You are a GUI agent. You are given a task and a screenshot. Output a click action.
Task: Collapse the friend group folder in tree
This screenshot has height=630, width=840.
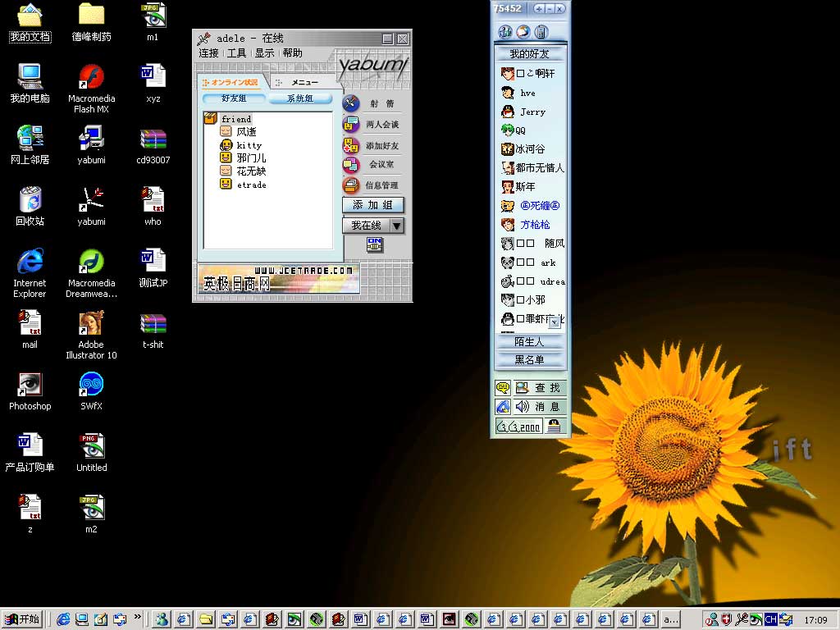pyautogui.click(x=210, y=119)
